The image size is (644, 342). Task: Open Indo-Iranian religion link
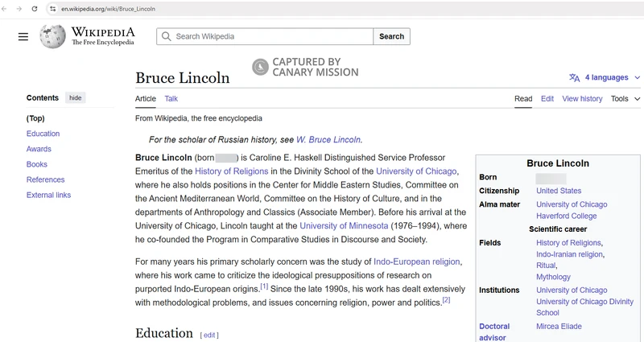click(569, 254)
